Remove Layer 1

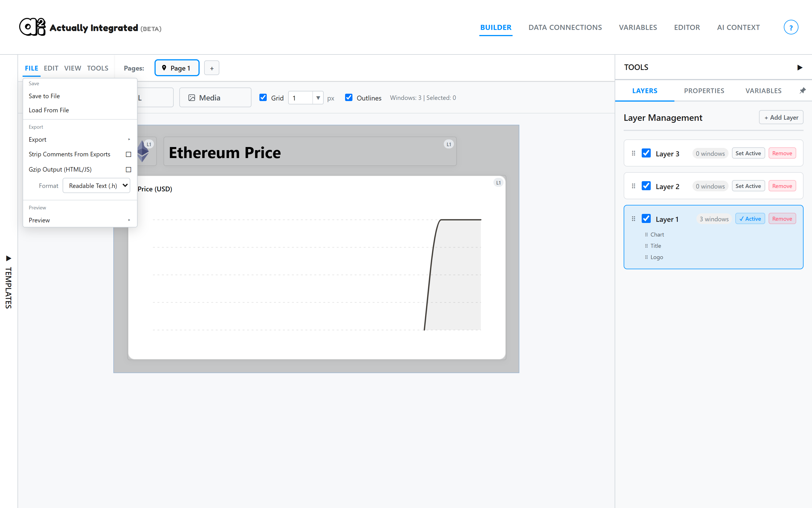point(782,219)
